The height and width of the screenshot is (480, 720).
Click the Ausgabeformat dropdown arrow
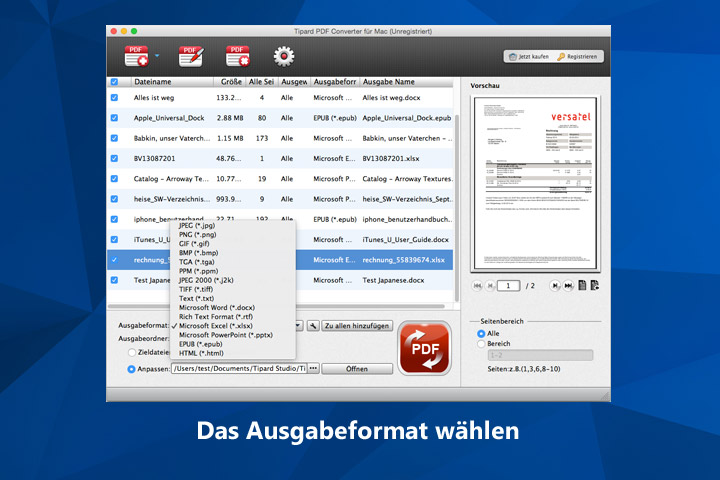298,326
